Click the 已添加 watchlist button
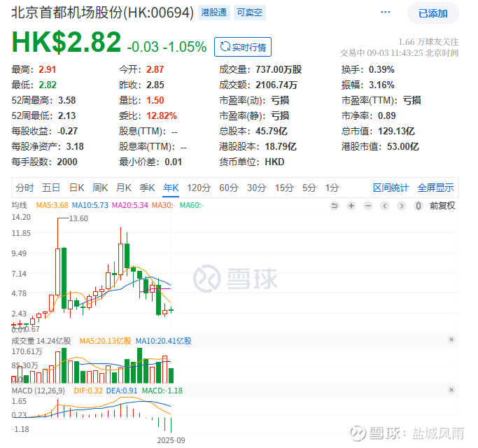This screenshot has height=448, width=478. (x=433, y=13)
